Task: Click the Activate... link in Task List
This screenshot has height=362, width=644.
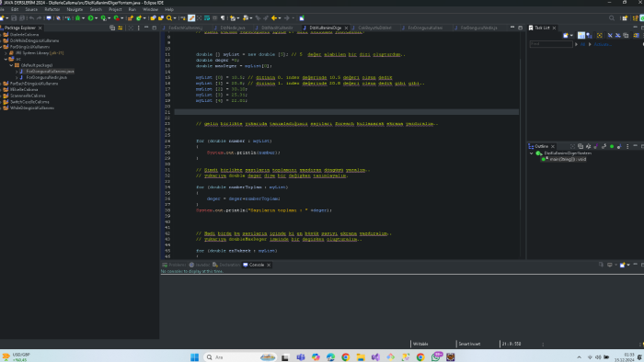Action: pos(603,44)
